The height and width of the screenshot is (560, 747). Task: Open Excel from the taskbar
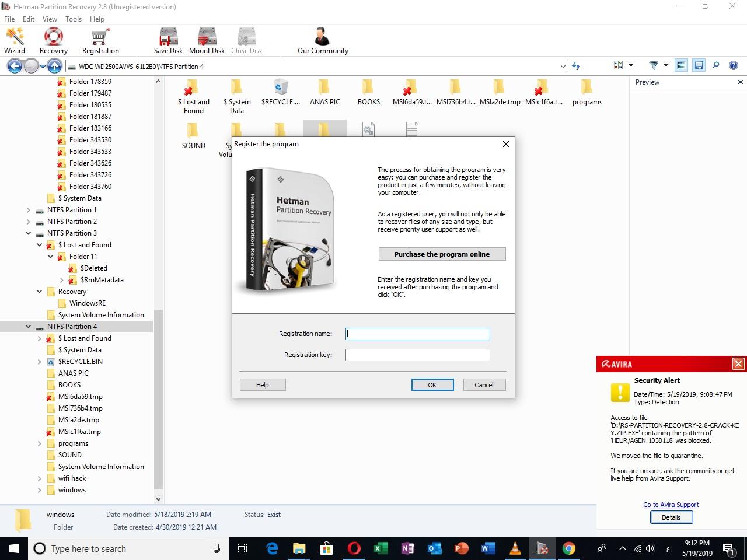pyautogui.click(x=381, y=548)
